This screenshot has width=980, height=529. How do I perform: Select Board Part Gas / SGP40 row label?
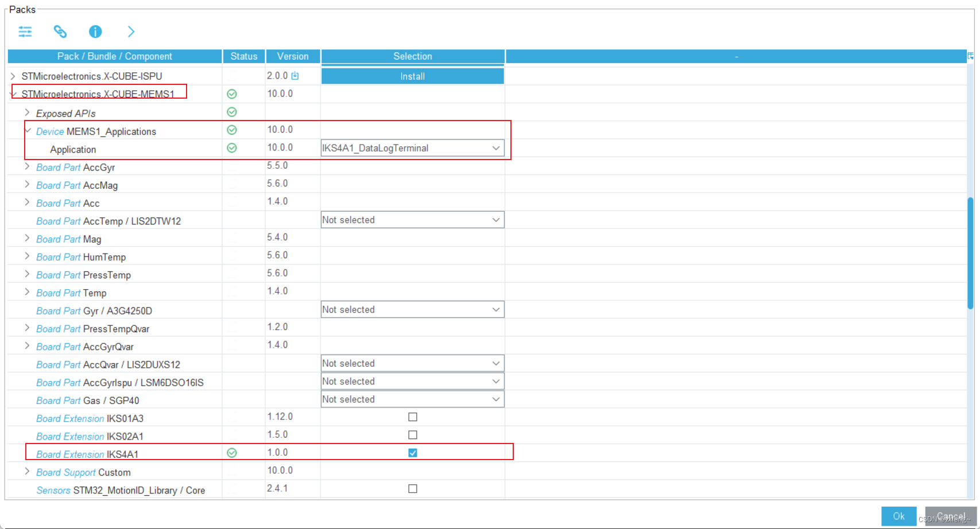point(87,400)
